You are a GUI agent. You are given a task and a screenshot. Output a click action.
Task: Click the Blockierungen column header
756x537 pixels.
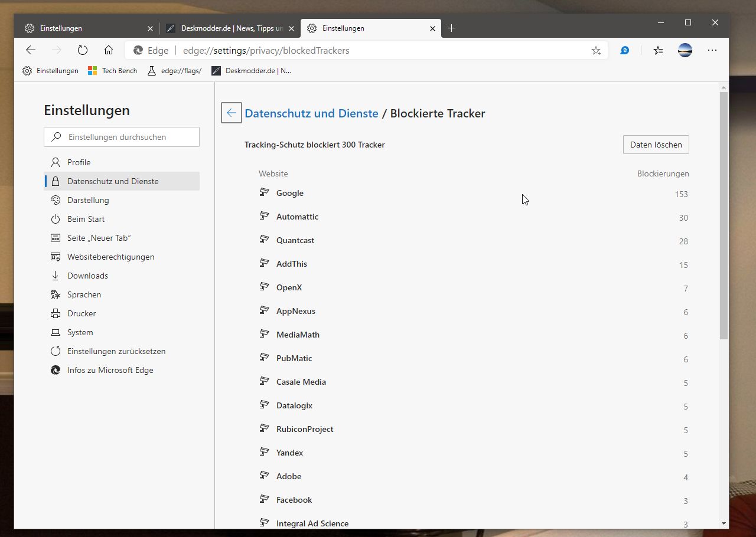pyautogui.click(x=663, y=173)
